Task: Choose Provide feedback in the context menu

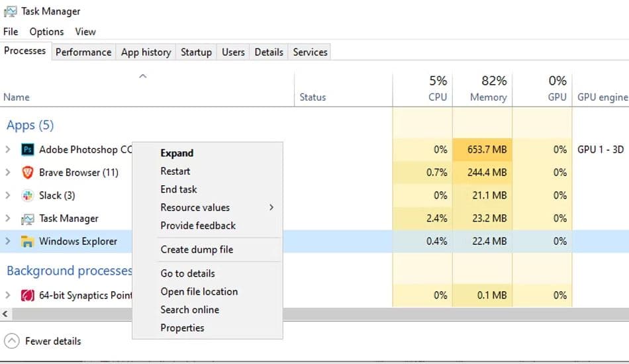Action: [207, 225]
